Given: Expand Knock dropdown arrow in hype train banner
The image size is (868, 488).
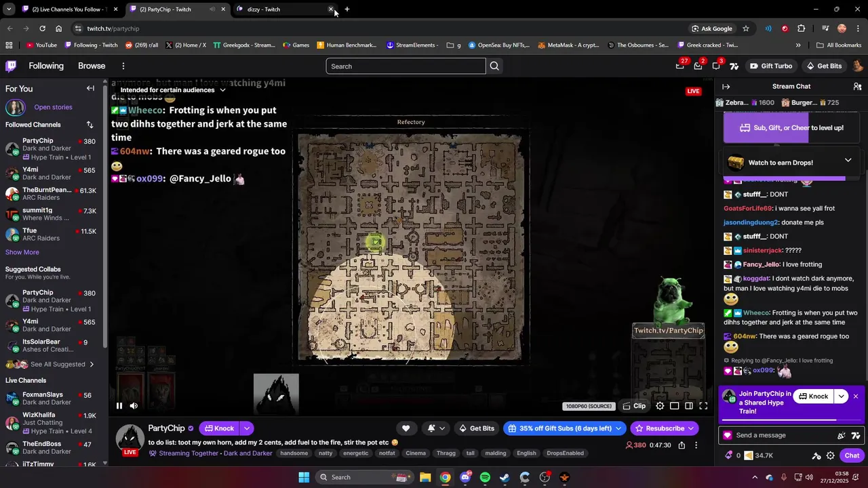Looking at the screenshot, I should [842, 396].
